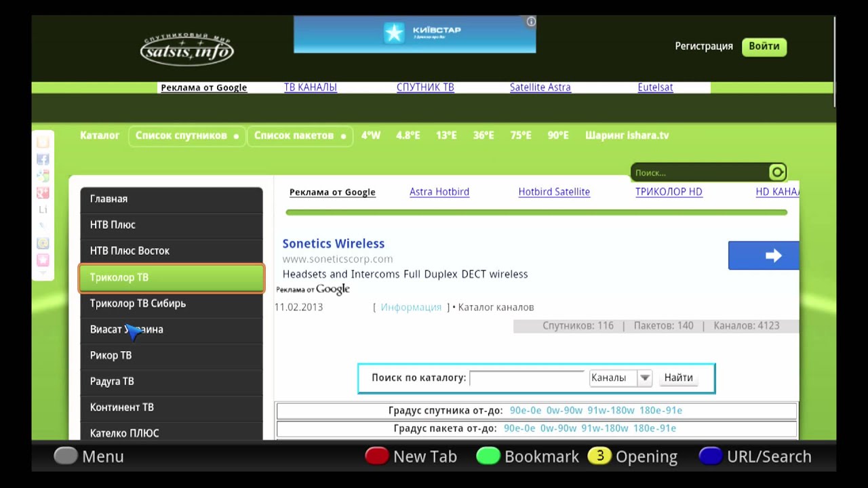Select package degree range 90e-0e
The height and width of the screenshot is (488, 868).
[519, 428]
